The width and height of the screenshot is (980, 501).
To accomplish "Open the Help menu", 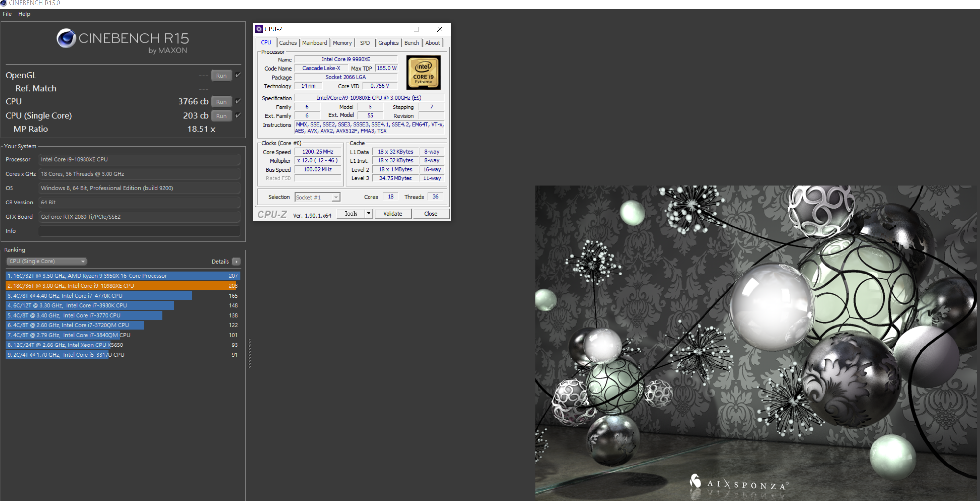I will 24,14.
